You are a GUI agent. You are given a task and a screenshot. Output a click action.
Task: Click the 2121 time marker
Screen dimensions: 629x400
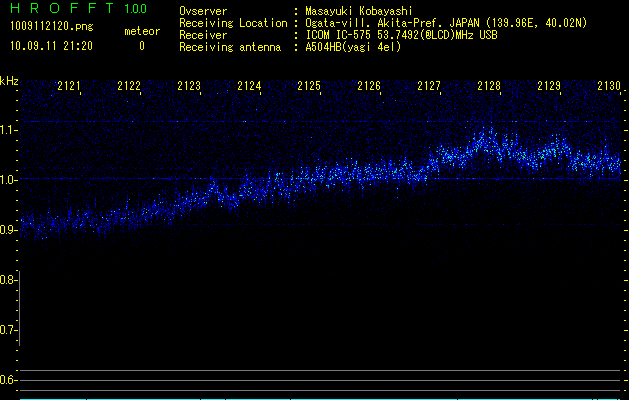(x=69, y=87)
